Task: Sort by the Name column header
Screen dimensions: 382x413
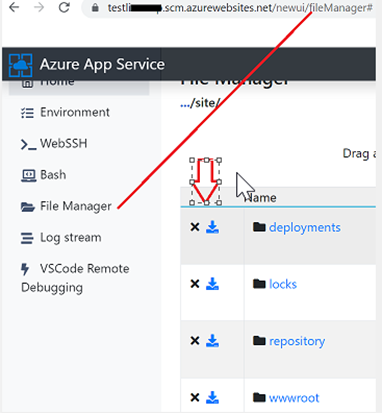Action: pos(260,198)
